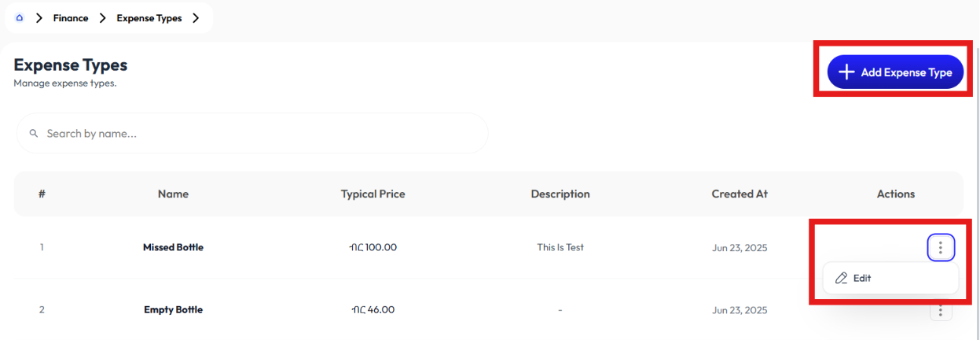Click the chevron after the home icon
Viewport: 980px width, 340px height.
[39, 18]
